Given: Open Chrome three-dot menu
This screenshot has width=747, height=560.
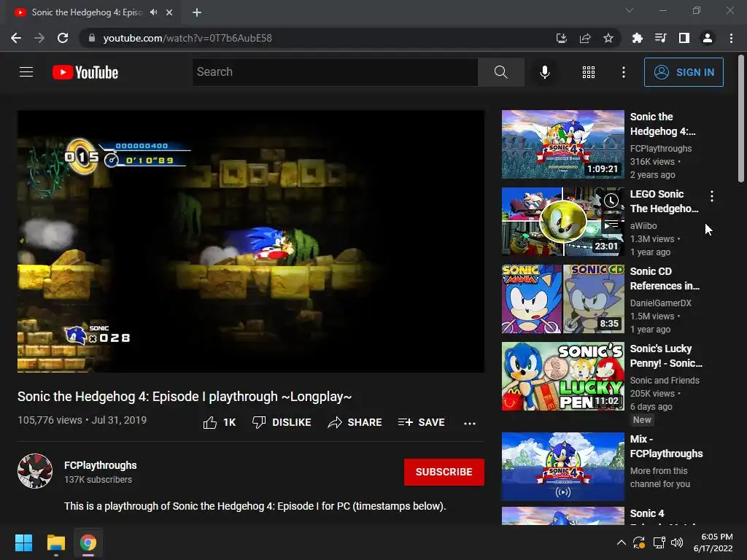Looking at the screenshot, I should click(x=731, y=38).
